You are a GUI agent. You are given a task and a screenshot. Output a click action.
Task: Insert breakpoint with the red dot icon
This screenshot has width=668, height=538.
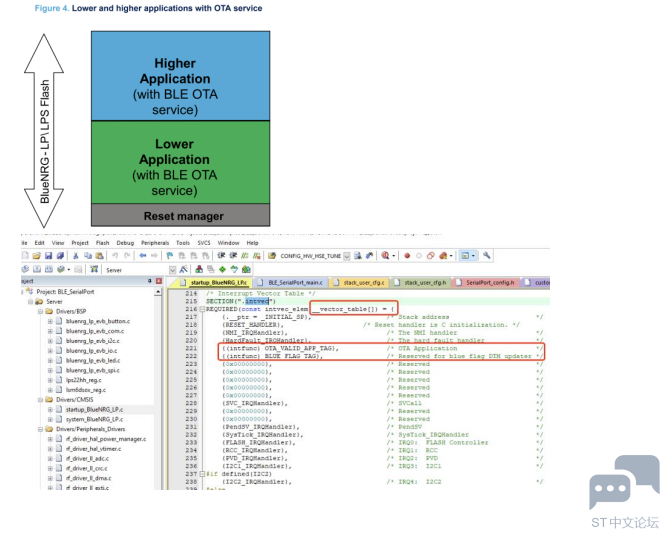(407, 256)
